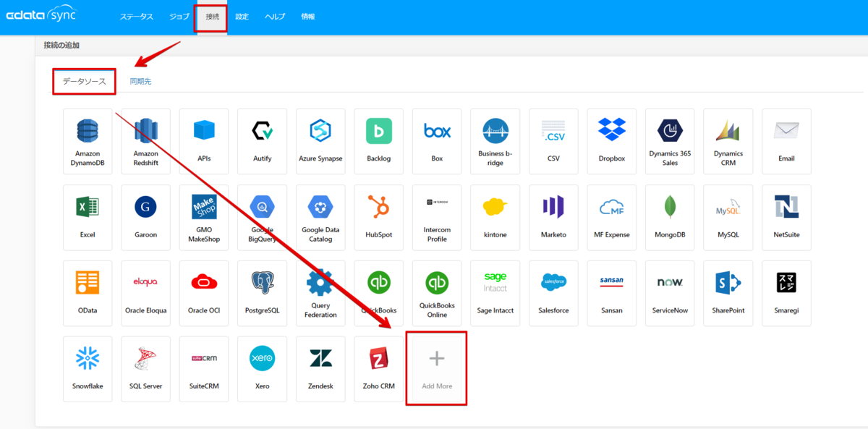Open the Intercom Profile connector

click(x=437, y=217)
